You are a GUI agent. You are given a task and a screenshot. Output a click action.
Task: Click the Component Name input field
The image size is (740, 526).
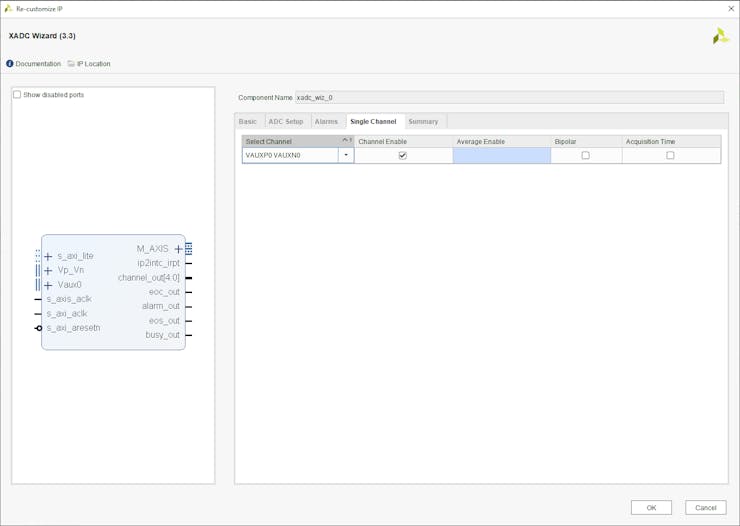pos(509,97)
